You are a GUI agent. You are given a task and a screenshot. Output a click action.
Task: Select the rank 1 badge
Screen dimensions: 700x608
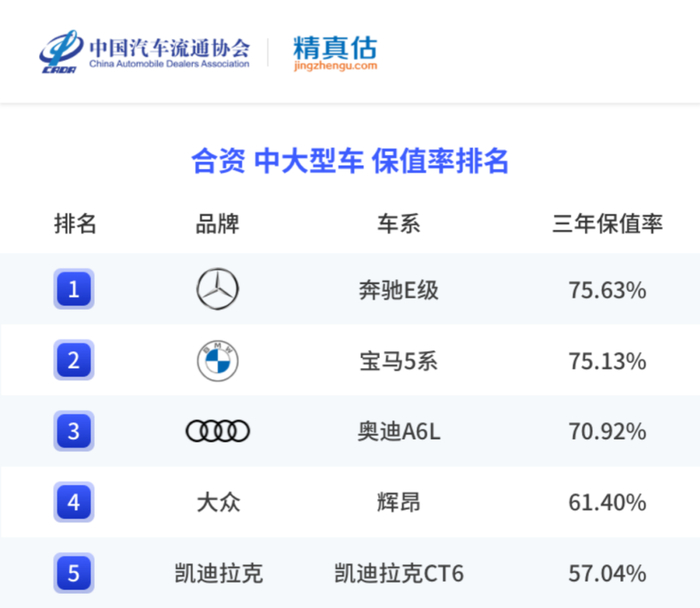pos(74,290)
